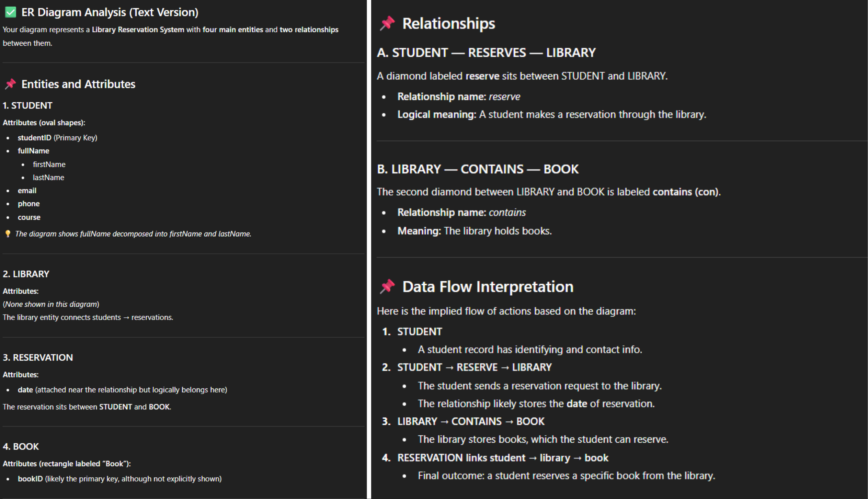Click the ER Diagram Analysis (Text Version) title
The image size is (868, 499).
(110, 12)
